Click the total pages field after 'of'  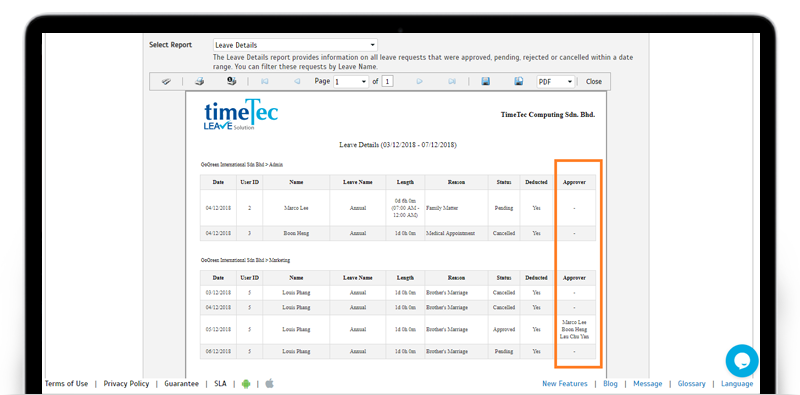point(388,82)
